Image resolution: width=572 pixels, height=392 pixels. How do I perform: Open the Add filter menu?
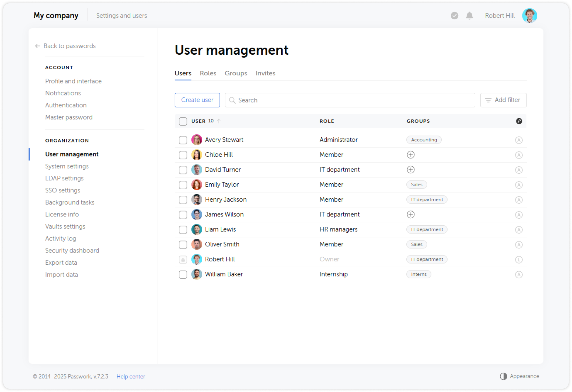[x=503, y=100]
